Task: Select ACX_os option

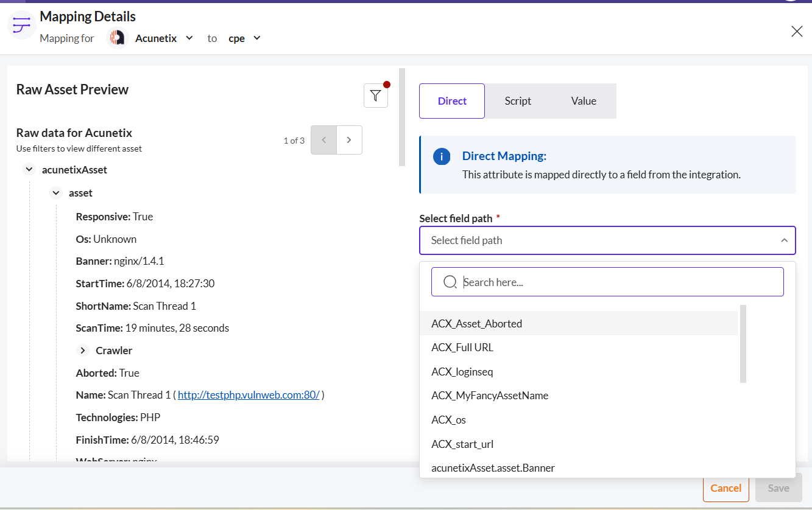Action: pos(579,420)
